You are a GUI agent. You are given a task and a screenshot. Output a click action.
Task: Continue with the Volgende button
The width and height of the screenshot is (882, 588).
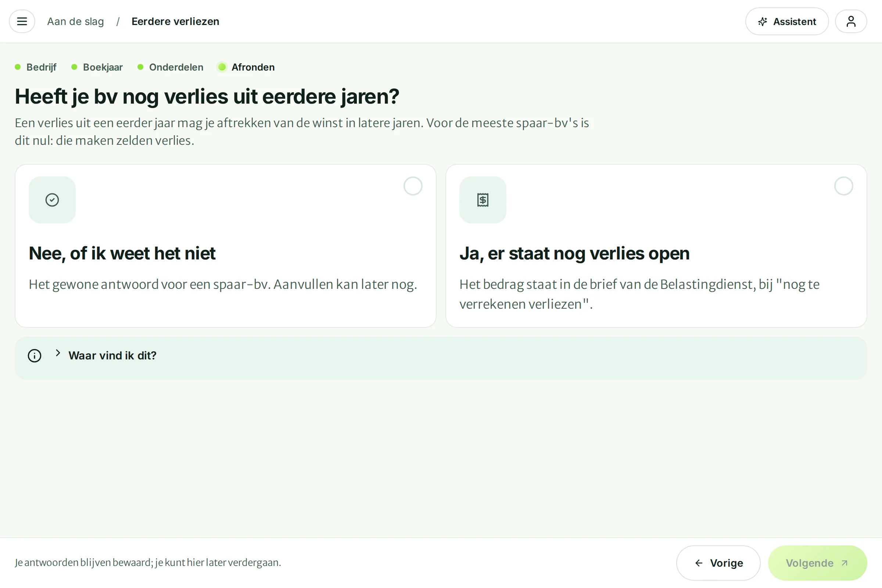pyautogui.click(x=817, y=563)
